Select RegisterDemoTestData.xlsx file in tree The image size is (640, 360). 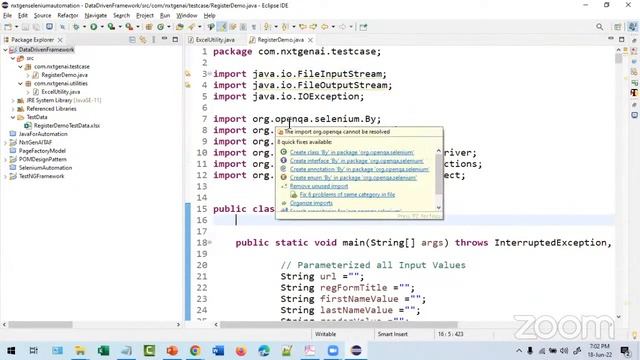67,126
